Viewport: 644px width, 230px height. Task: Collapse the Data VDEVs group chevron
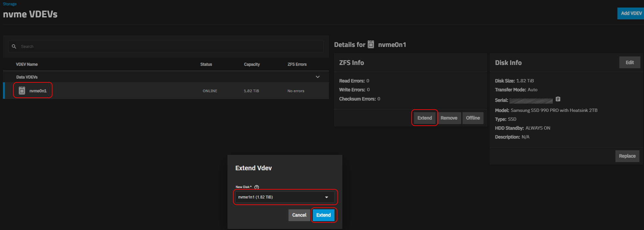[x=317, y=77]
